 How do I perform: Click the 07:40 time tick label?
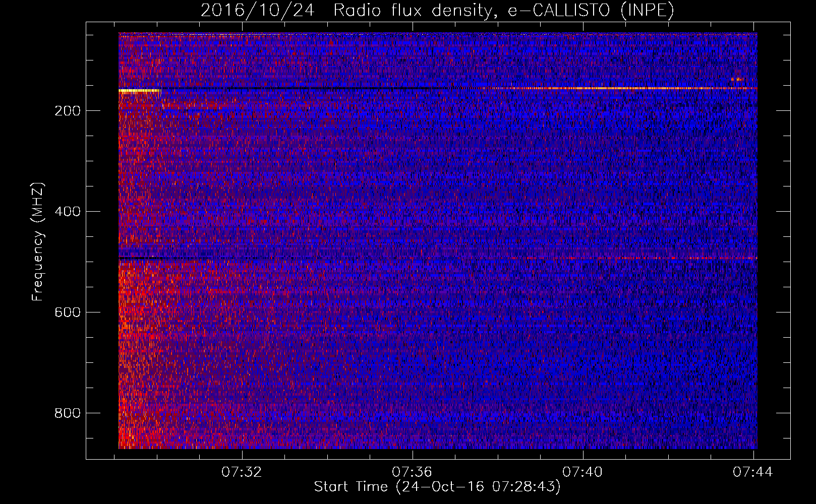pos(583,472)
